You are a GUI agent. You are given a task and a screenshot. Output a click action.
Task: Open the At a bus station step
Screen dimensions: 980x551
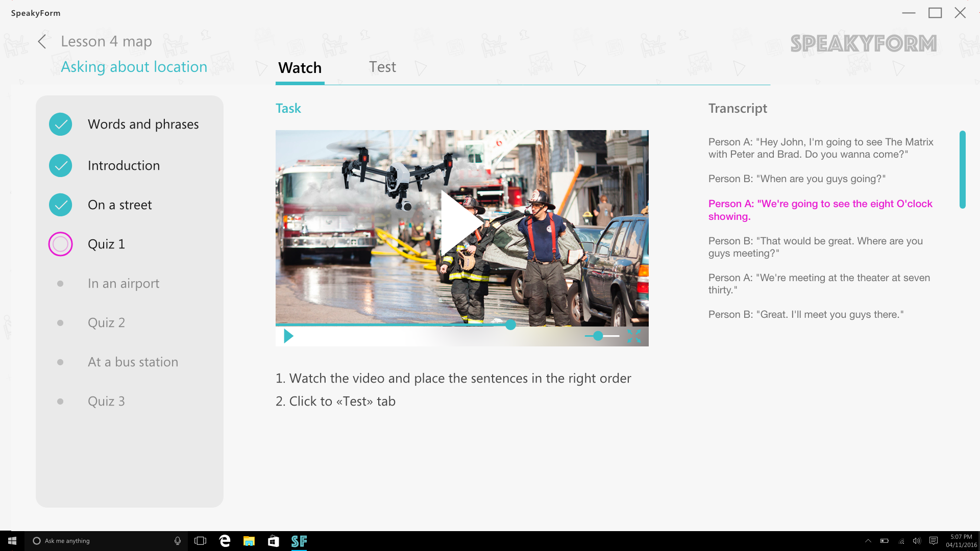(x=133, y=362)
